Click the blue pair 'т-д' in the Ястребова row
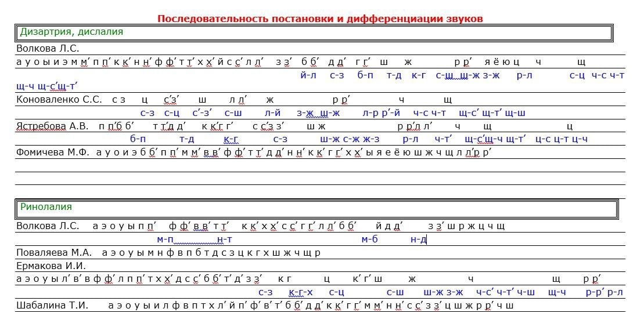 (x=187, y=139)
